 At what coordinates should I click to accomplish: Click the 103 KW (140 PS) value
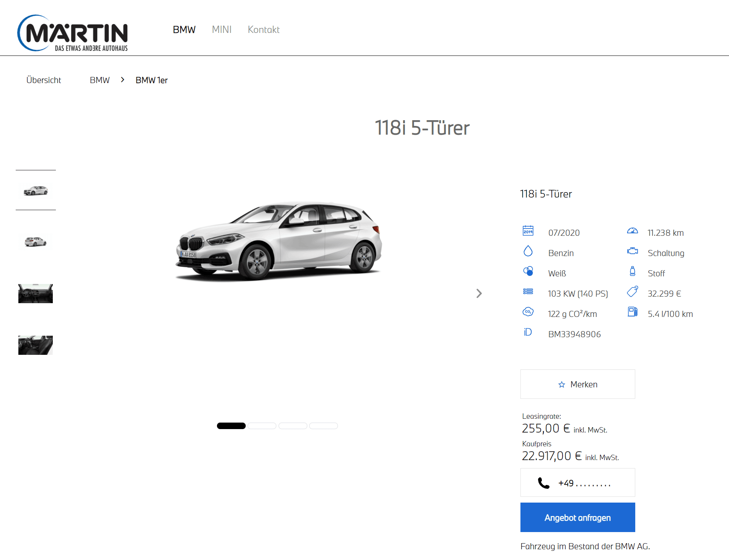[x=578, y=294]
